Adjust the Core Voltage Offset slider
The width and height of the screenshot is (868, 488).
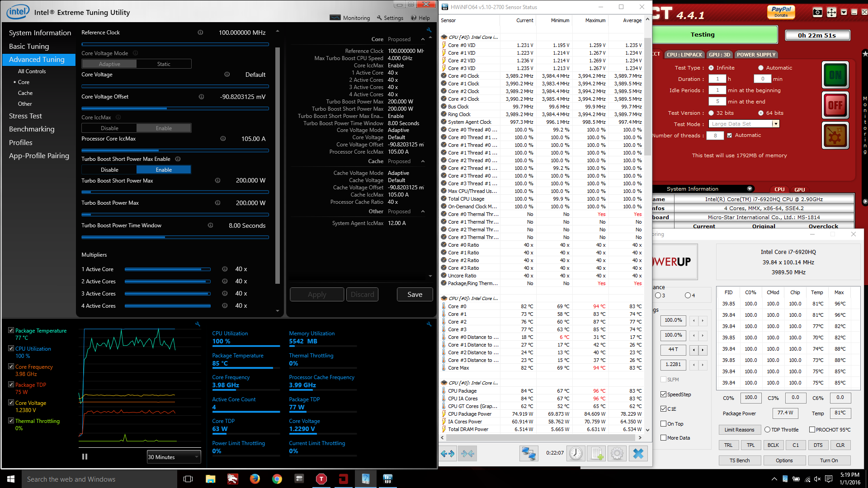pos(175,108)
